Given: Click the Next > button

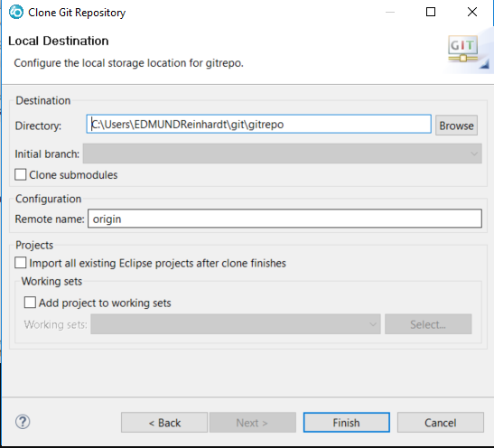Looking at the screenshot, I should pyautogui.click(x=253, y=423).
